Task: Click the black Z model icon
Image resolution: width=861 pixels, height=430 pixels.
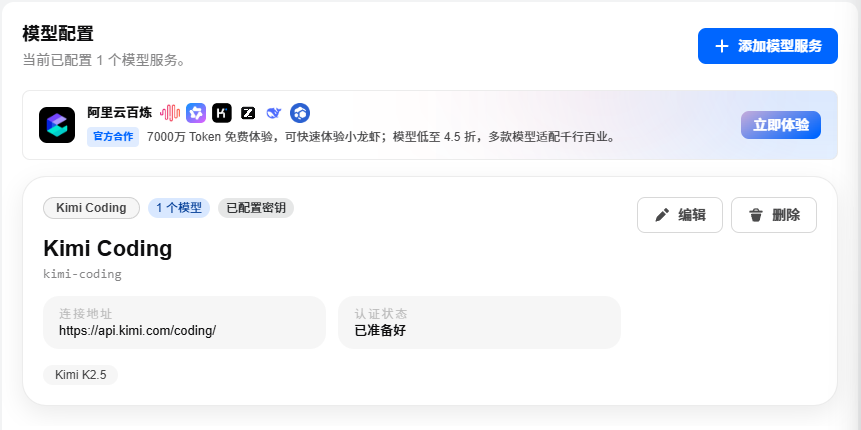Action: pos(248,113)
